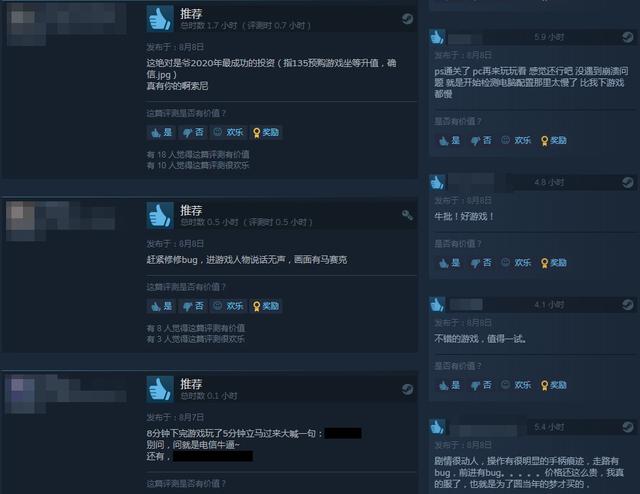
Task: Click the Steam icon on the 0.1-hour review
Action: 407,389
